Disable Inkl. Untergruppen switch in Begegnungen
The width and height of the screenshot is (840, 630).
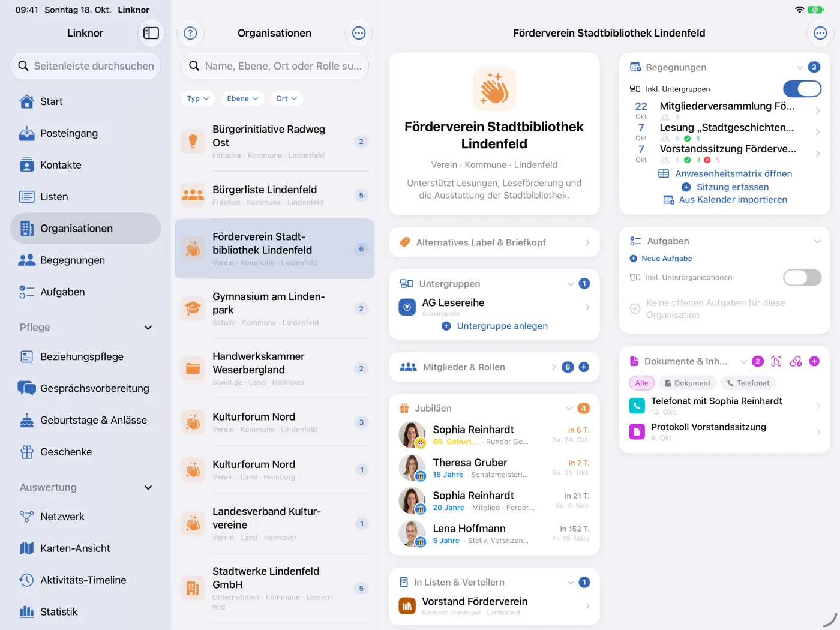tap(802, 89)
